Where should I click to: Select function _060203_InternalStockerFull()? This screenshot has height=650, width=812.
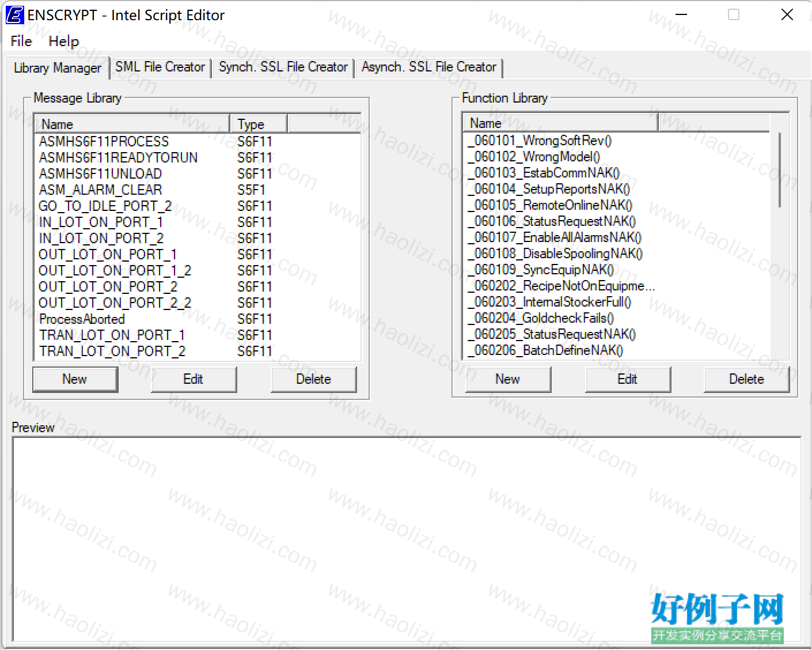549,302
